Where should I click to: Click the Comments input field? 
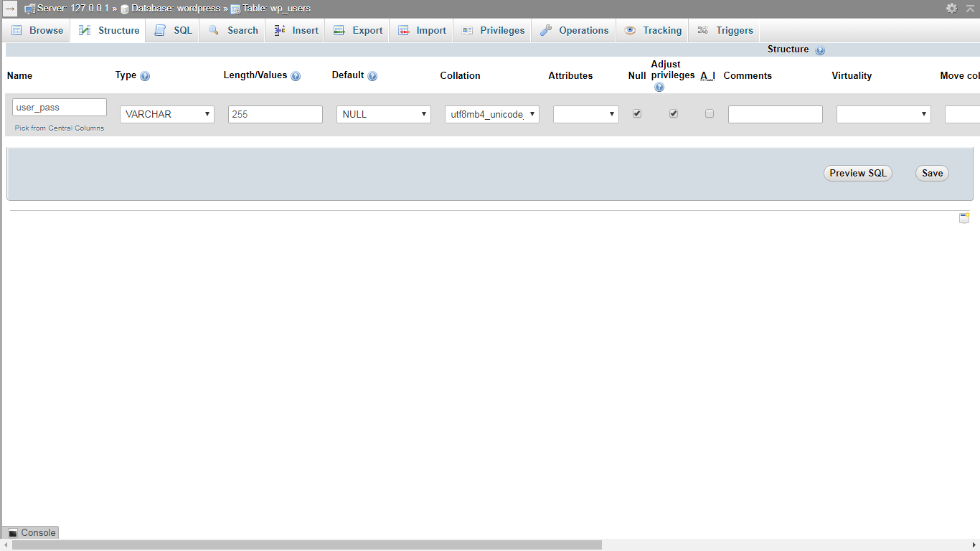click(776, 114)
